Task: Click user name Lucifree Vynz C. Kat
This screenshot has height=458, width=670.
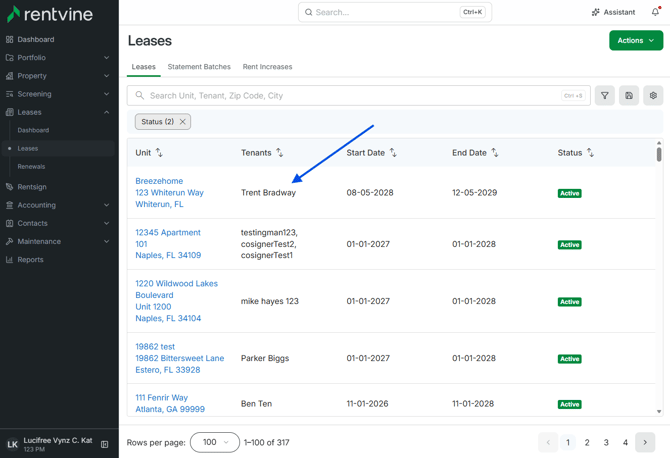Action: tap(58, 440)
